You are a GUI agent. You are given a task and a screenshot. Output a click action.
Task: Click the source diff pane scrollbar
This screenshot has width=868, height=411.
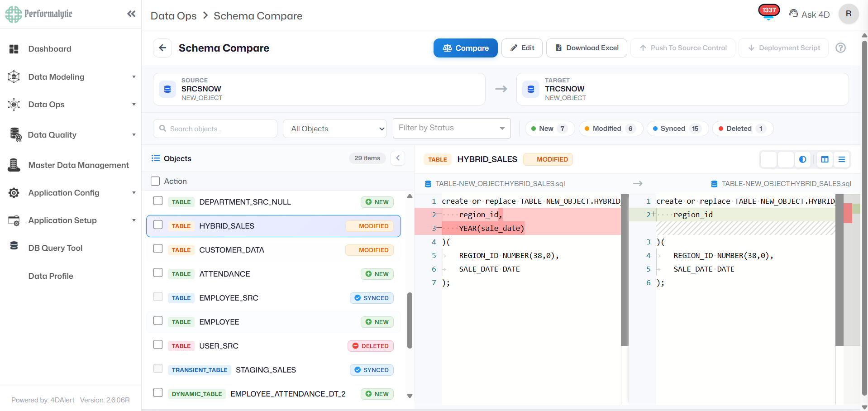625,270
